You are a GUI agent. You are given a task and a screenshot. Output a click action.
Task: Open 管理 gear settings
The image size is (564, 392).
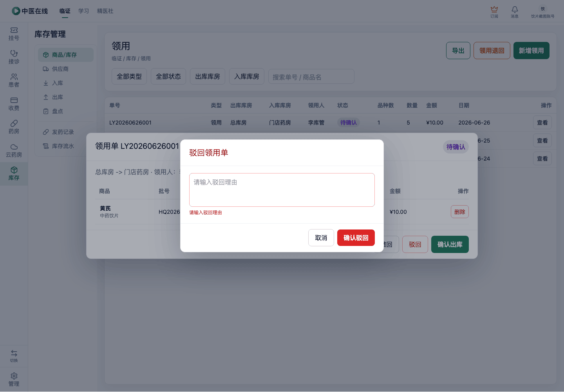[x=14, y=379]
